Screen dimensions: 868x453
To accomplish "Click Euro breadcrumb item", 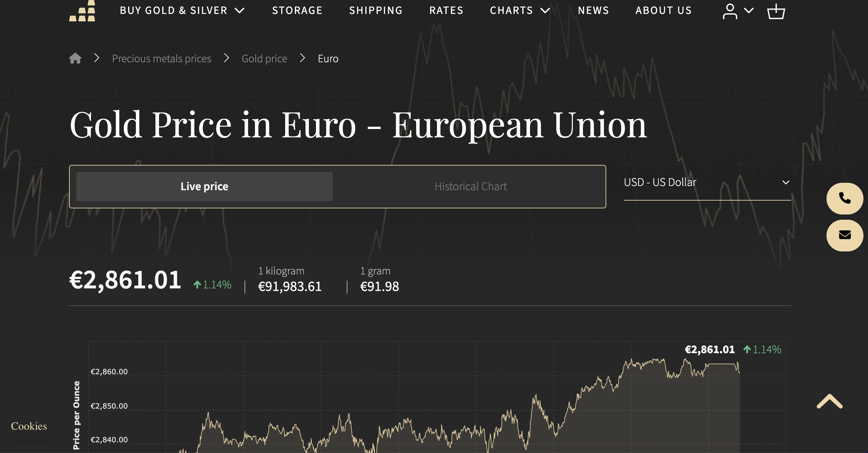I will [328, 59].
